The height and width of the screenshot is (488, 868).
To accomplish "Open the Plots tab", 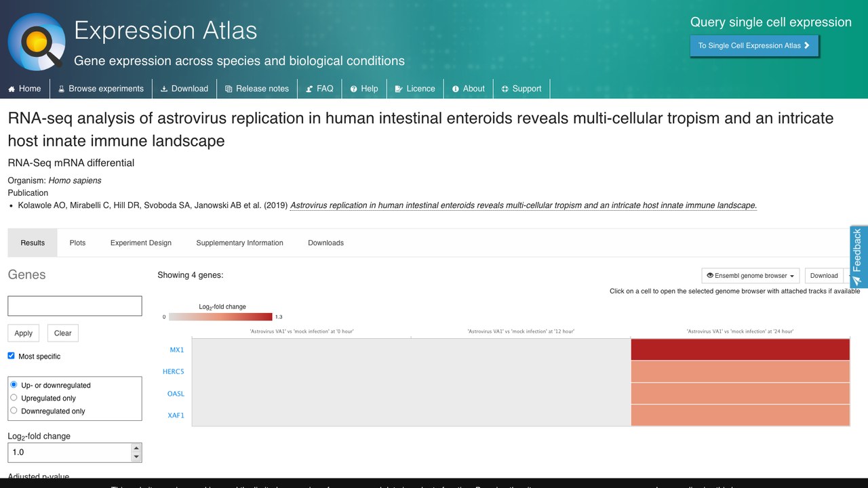I will (77, 243).
